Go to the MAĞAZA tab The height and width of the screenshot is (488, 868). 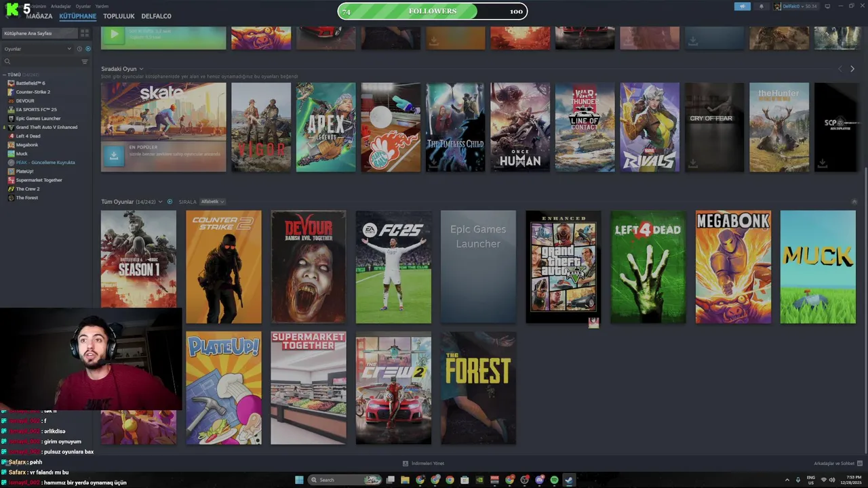39,16
